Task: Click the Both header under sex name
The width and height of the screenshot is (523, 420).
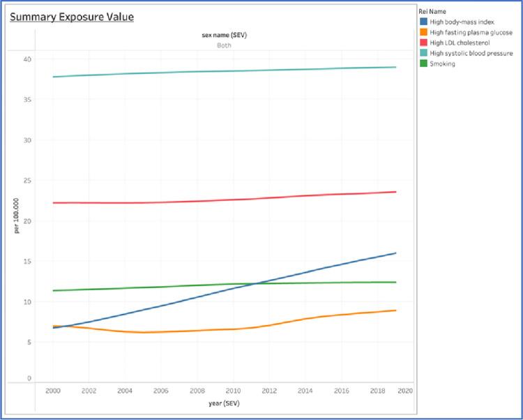Action: point(222,45)
